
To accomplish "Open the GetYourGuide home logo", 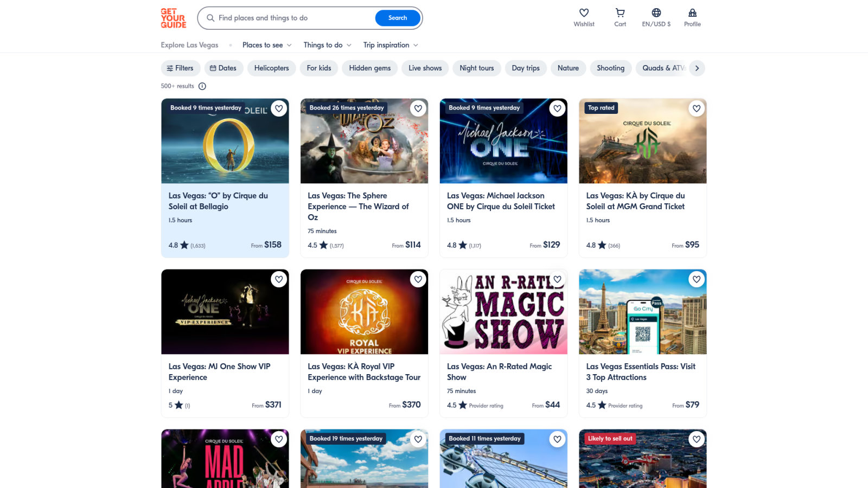I will tap(174, 18).
